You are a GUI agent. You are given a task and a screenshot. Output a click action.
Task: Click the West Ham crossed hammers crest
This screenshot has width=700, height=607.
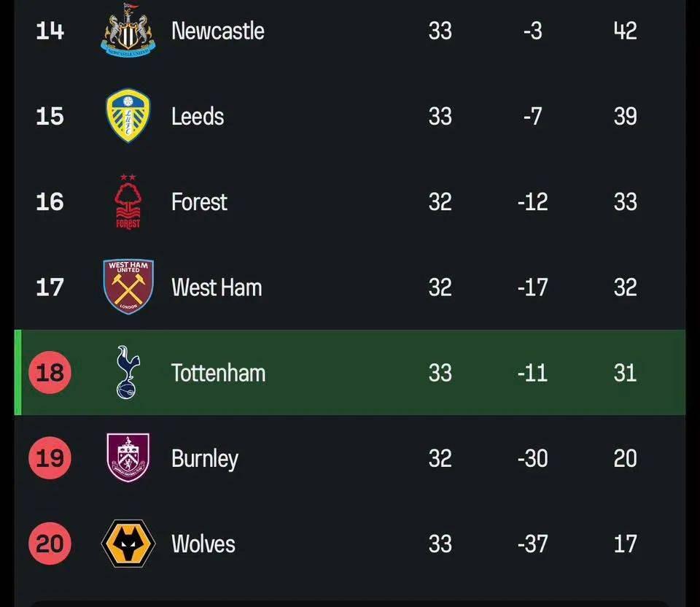coord(128,287)
